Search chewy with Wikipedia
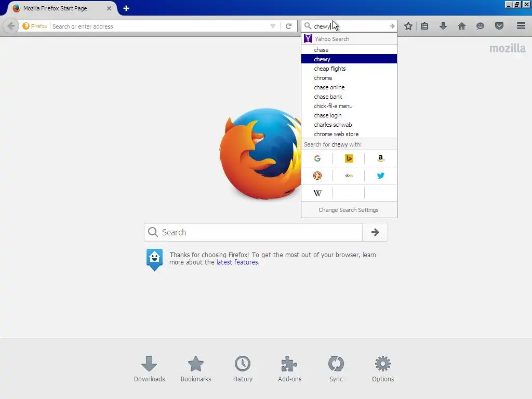 [x=317, y=193]
